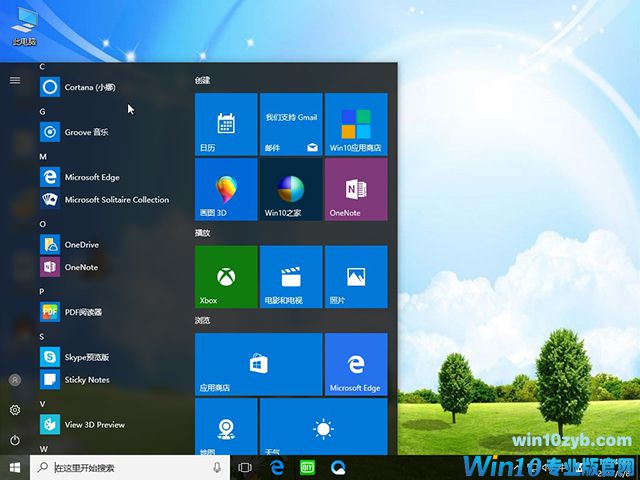The height and width of the screenshot is (480, 640).
Task: Open the Microsoft Edge tile
Action: point(356,364)
